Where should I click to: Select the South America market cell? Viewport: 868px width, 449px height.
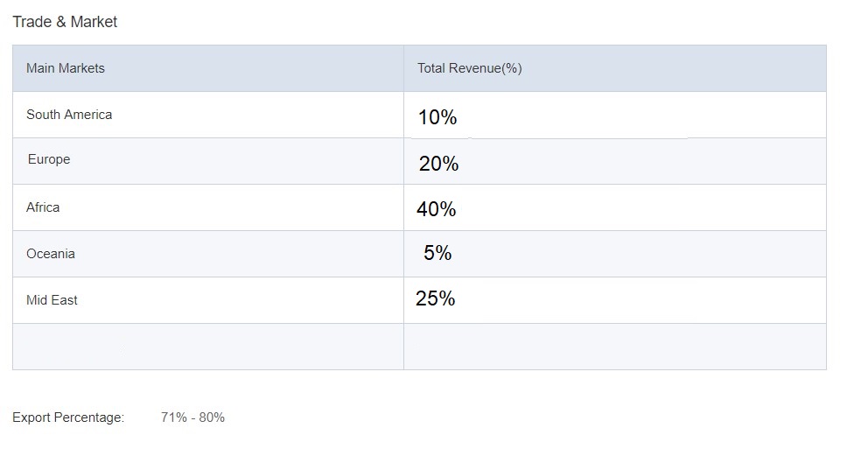point(69,115)
